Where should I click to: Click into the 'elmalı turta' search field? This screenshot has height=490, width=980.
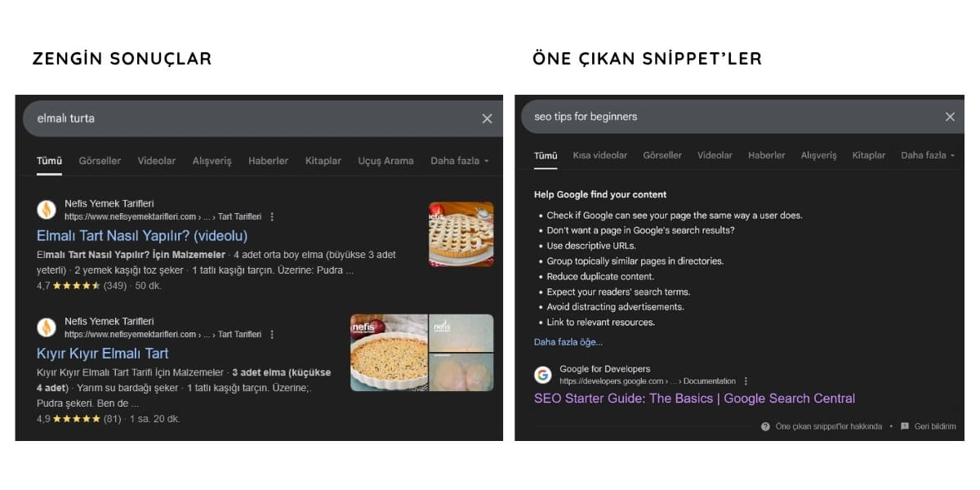point(245,118)
